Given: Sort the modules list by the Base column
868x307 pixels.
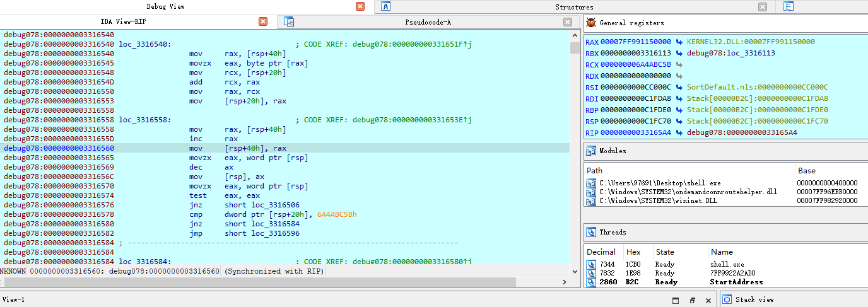Looking at the screenshot, I should 831,170.
